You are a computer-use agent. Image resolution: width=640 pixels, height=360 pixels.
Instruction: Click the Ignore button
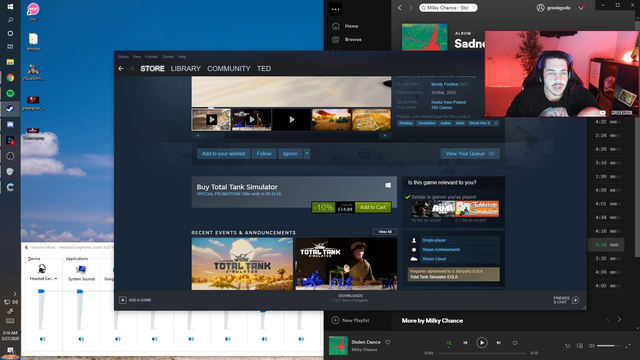[290, 154]
